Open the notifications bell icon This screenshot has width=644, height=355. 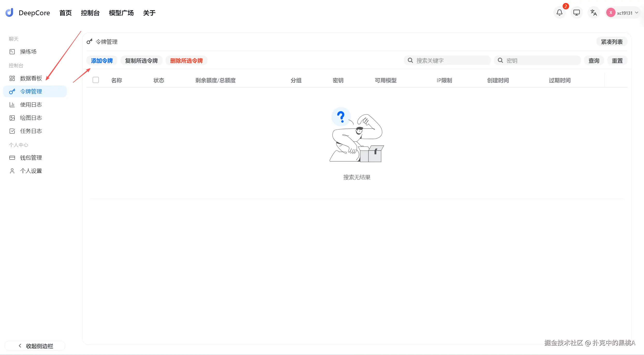tap(559, 13)
